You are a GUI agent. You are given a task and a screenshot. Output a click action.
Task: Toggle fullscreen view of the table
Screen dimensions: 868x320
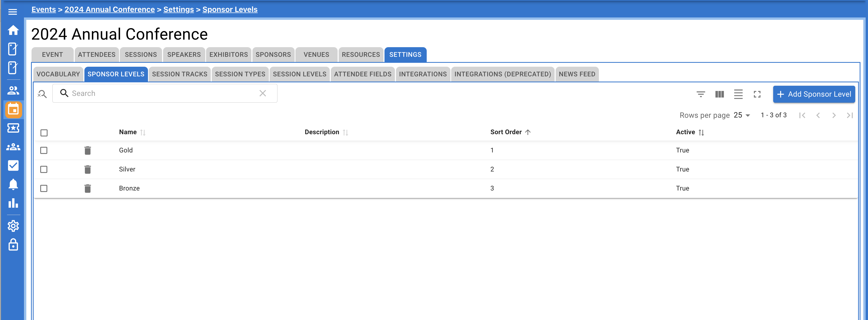click(757, 94)
